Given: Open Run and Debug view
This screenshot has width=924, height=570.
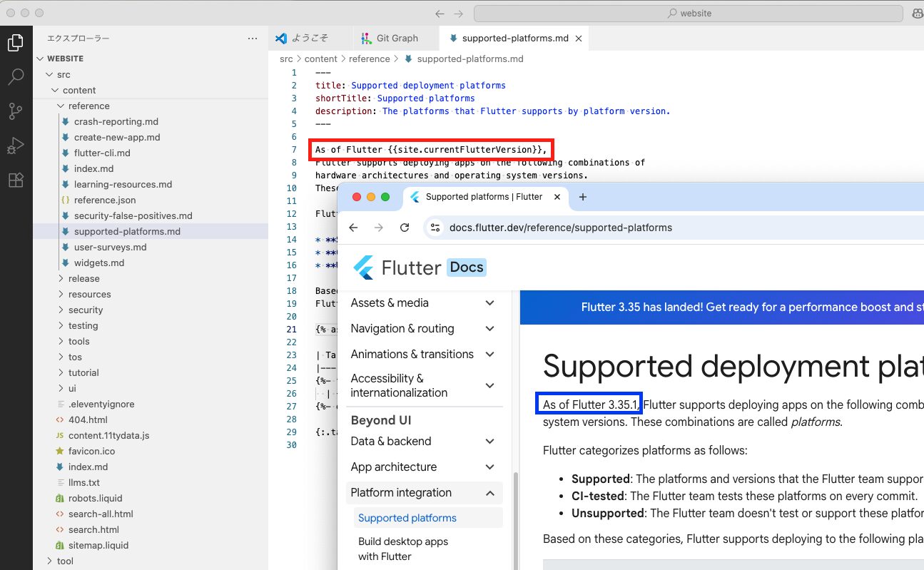Looking at the screenshot, I should pyautogui.click(x=15, y=146).
